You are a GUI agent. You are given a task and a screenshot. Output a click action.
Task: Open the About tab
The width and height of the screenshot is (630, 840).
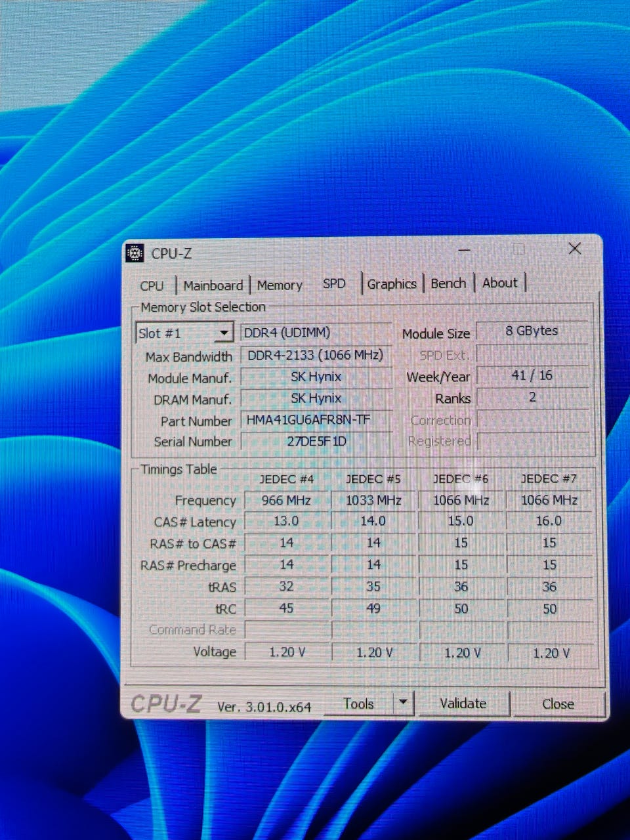500,282
